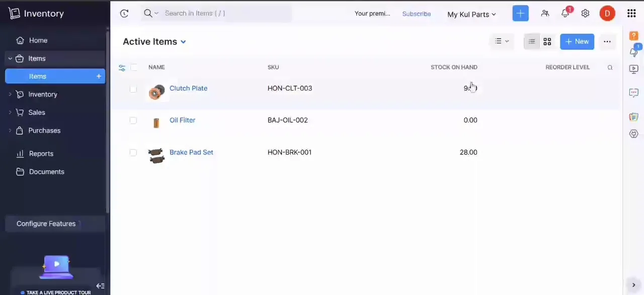
Task: Open the hexagon icon in right rail
Action: pos(634,134)
